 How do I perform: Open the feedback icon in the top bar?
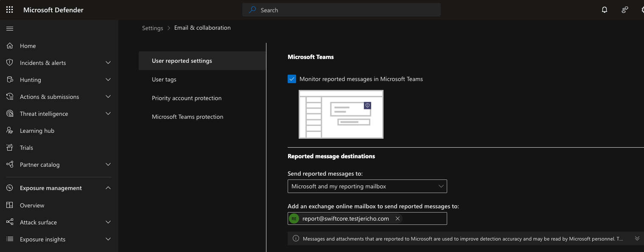(x=624, y=9)
